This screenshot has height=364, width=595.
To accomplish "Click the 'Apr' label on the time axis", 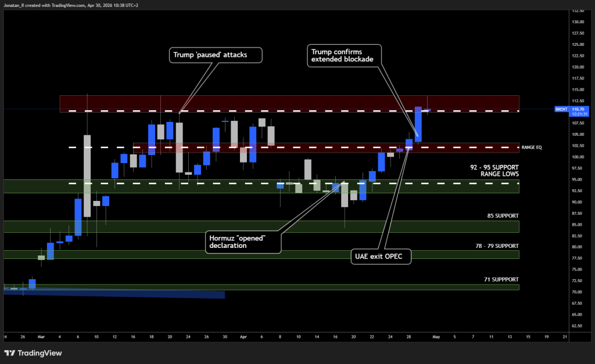I will point(243,336).
